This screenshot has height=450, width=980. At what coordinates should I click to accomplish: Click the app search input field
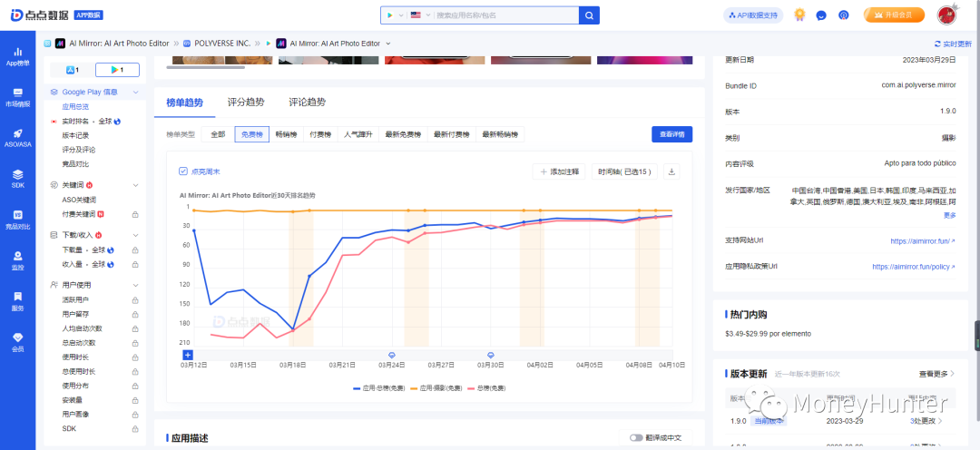pos(506,15)
